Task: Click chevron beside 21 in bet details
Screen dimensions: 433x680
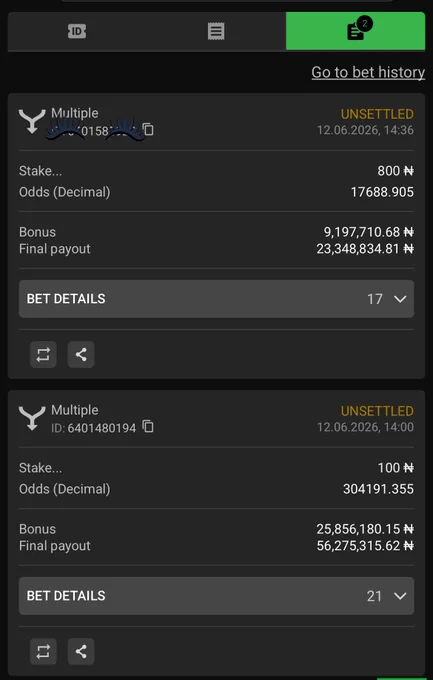Action: [400, 596]
